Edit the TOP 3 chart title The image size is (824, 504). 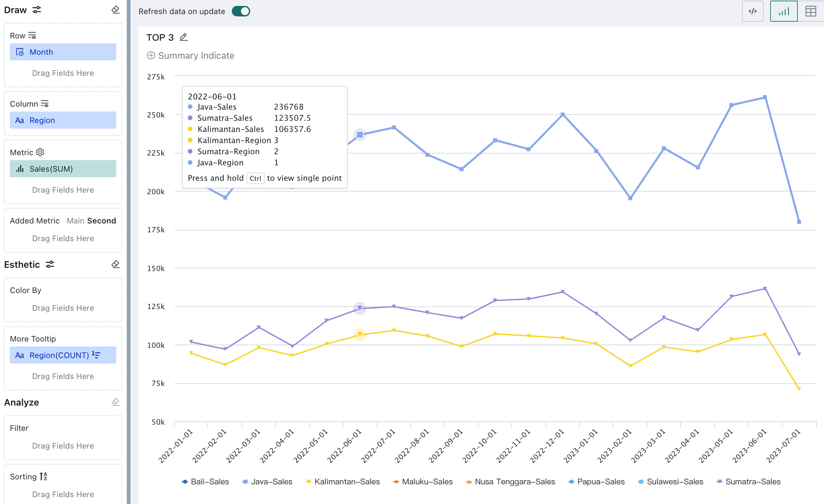tap(184, 37)
